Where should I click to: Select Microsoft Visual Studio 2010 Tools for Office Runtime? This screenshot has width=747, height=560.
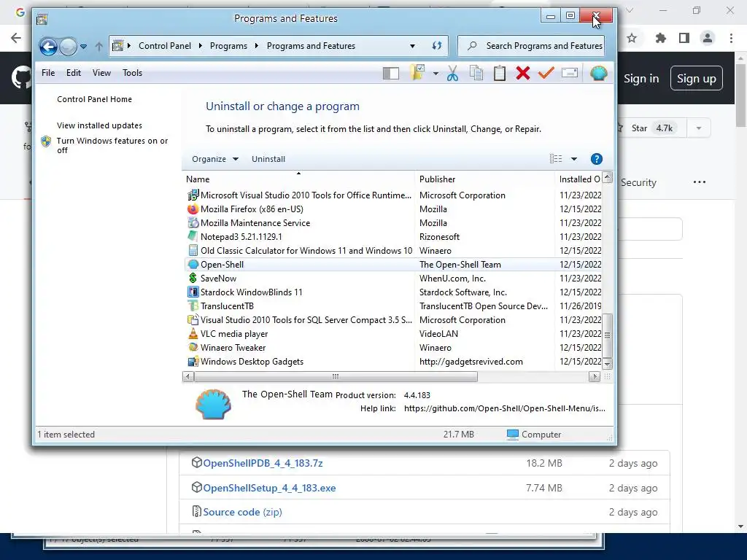pyautogui.click(x=392, y=195)
